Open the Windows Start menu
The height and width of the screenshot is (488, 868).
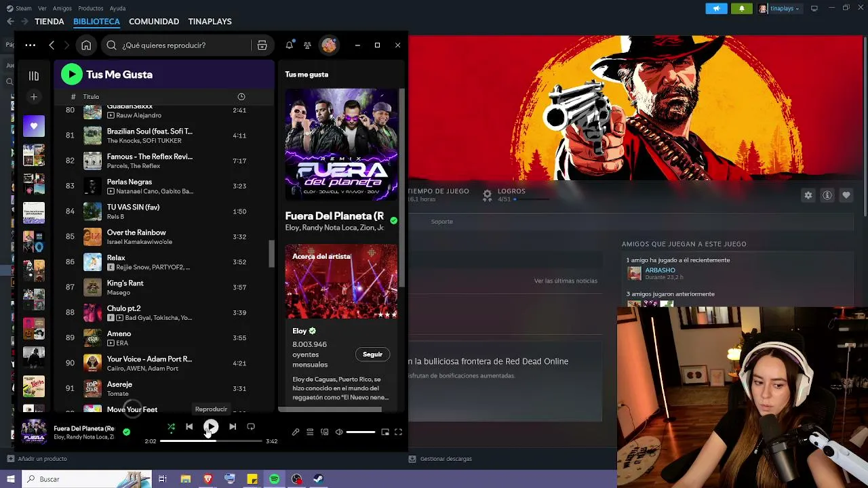(x=10, y=479)
